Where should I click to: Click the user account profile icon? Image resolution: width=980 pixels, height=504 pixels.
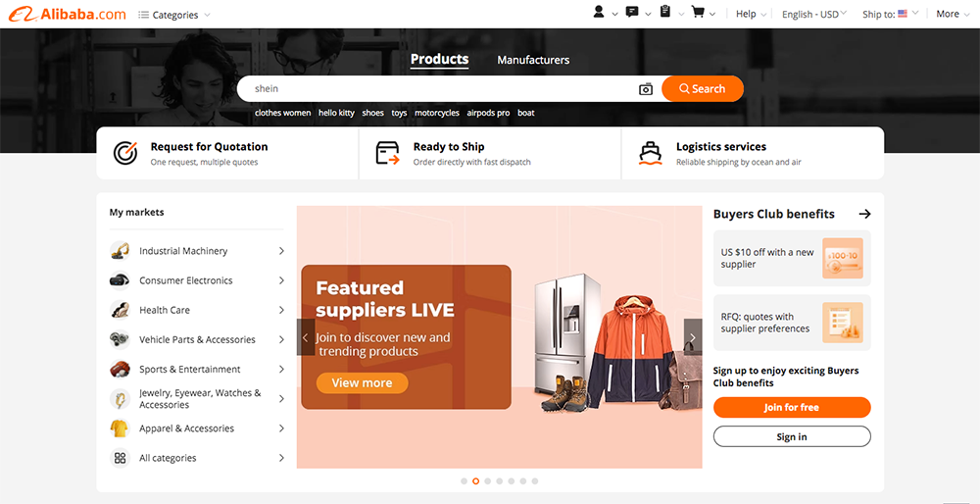point(599,12)
